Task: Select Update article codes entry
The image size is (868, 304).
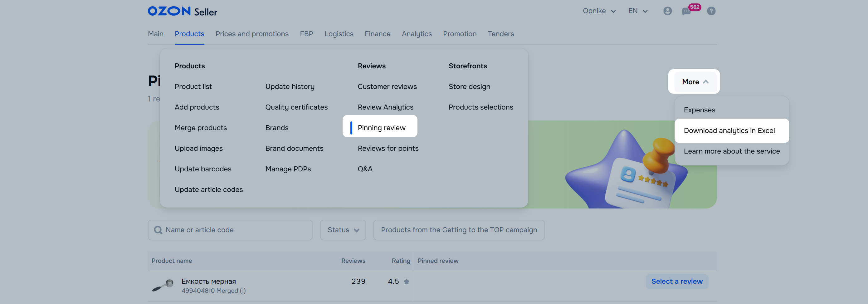Action: [x=209, y=189]
